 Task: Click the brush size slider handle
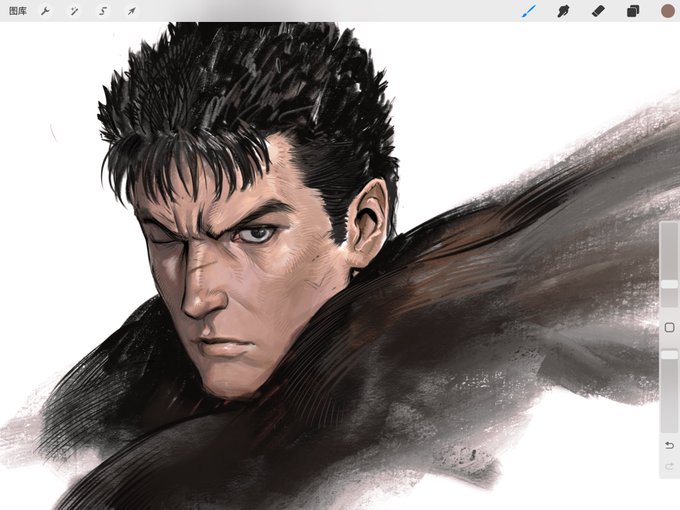669,284
